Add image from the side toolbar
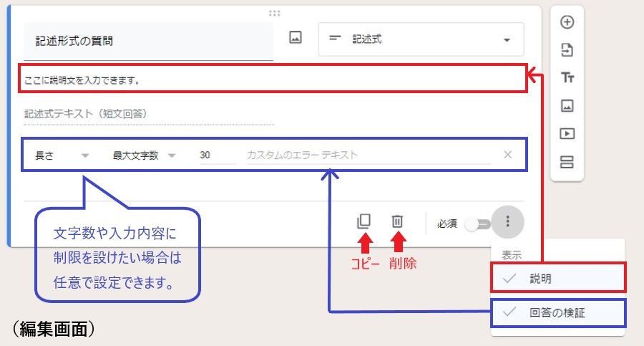Viewport: 644px width, 346px height. pos(567,106)
